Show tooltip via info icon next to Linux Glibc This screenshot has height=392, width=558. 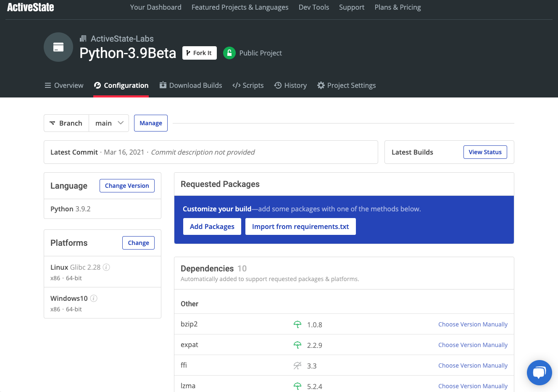pos(106,267)
